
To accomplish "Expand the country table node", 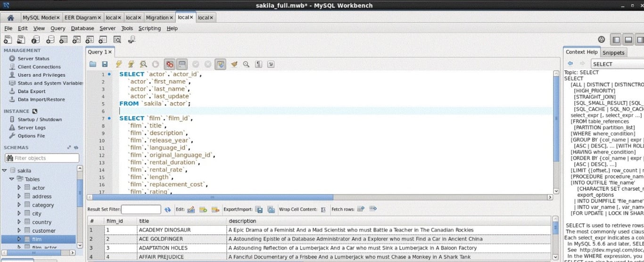I will (x=19, y=222).
